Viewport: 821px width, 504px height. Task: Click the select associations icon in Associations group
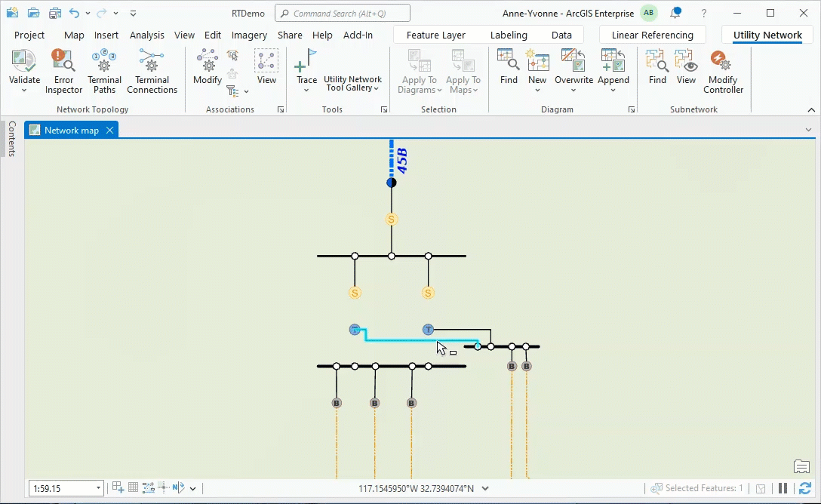pyautogui.click(x=232, y=55)
